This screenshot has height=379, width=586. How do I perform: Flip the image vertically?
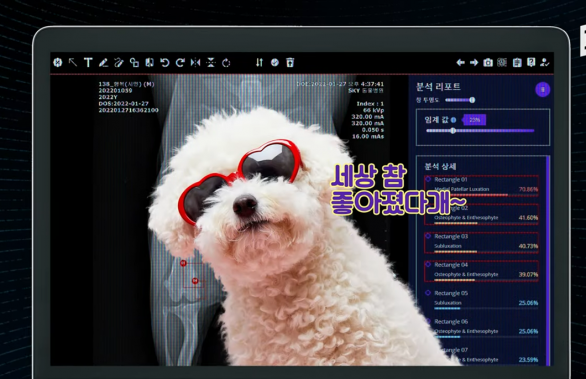pyautogui.click(x=211, y=62)
